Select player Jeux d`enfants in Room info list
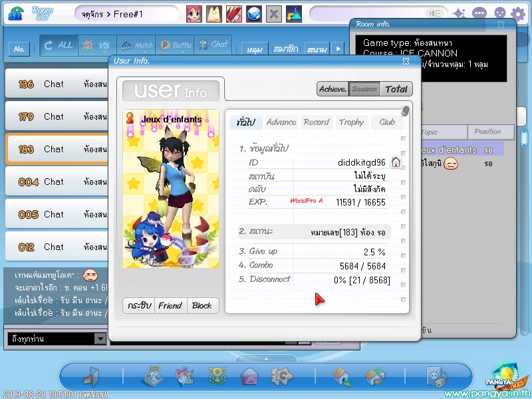 coord(462,150)
